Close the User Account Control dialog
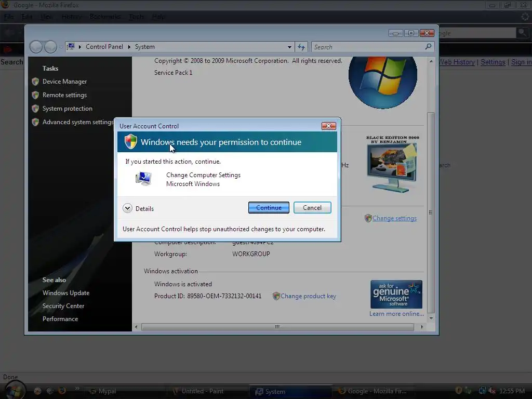 point(328,126)
